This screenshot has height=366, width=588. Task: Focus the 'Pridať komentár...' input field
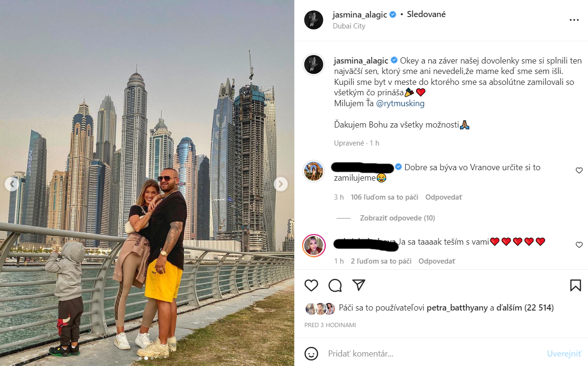click(x=434, y=354)
